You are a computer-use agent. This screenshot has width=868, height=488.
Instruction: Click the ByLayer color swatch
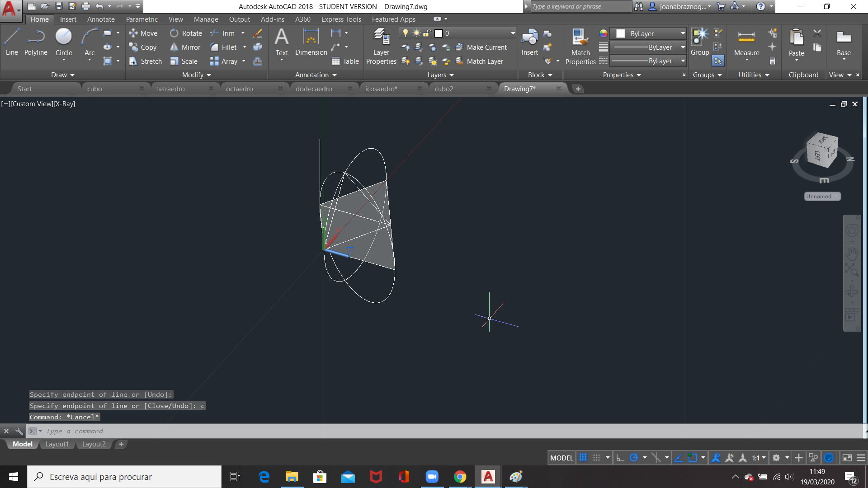(621, 33)
